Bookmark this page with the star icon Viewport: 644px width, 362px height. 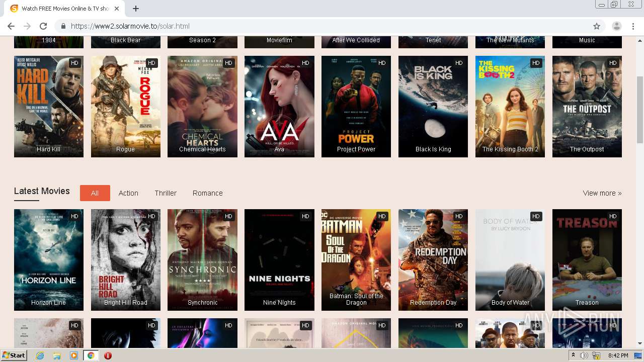click(597, 26)
